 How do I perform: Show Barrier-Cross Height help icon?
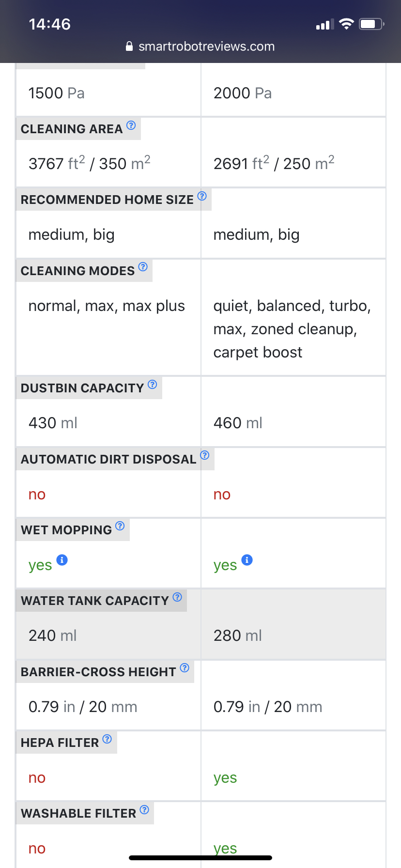pyautogui.click(x=185, y=668)
